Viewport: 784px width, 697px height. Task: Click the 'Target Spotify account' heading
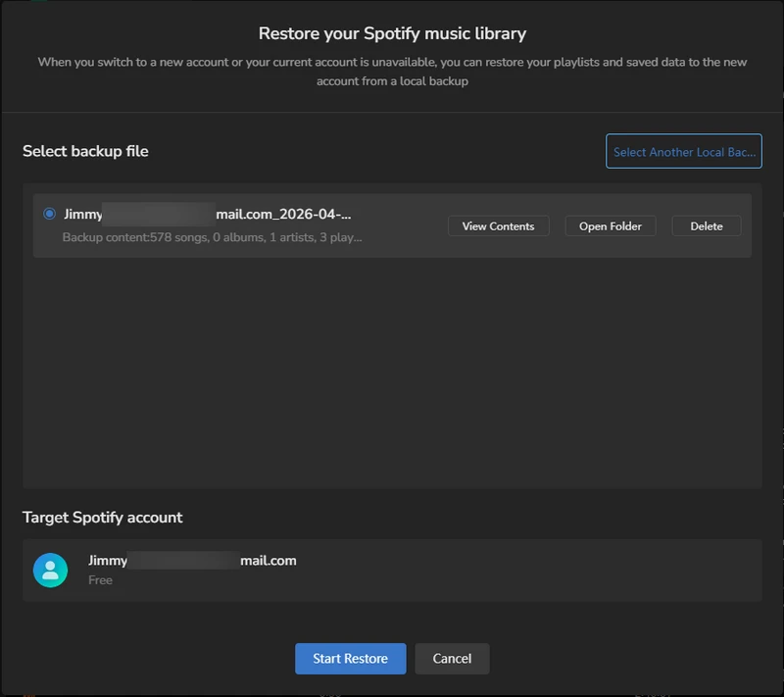point(103,517)
